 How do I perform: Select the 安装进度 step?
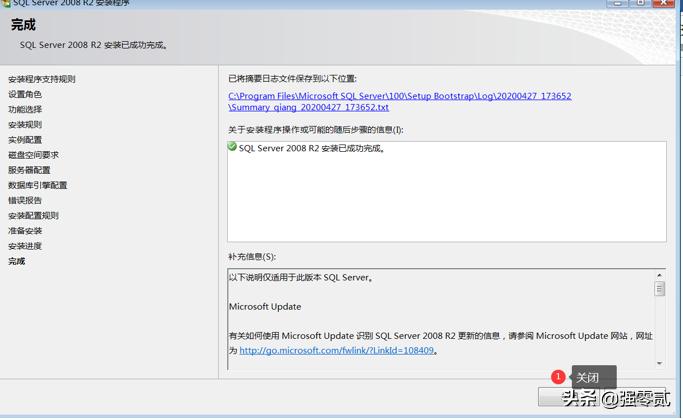pyautogui.click(x=25, y=246)
